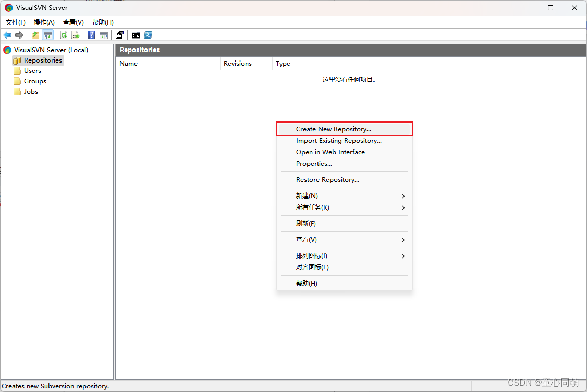Expand the 排列图标(I) submenu arrow
587x392 pixels.
pyautogui.click(x=403, y=256)
